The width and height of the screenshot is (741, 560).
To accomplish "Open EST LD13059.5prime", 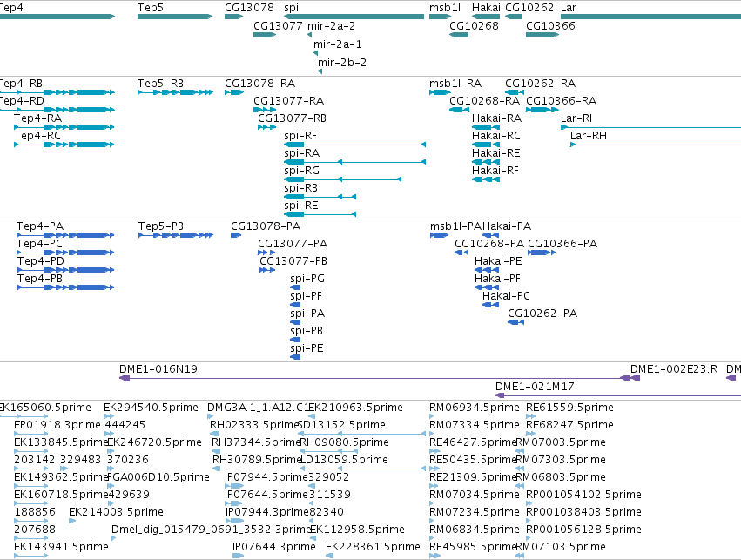I will pyautogui.click(x=344, y=460).
